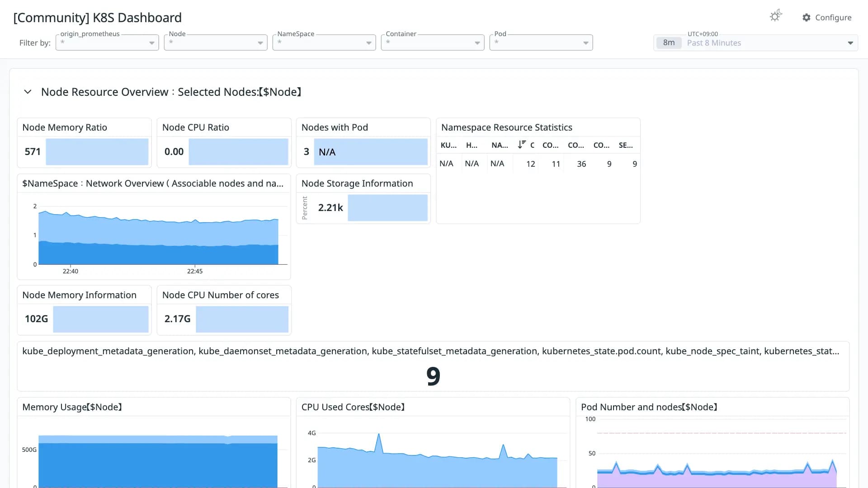The image size is (868, 488).
Task: Click the Node Memory Ratio widget title
Action: click(65, 127)
